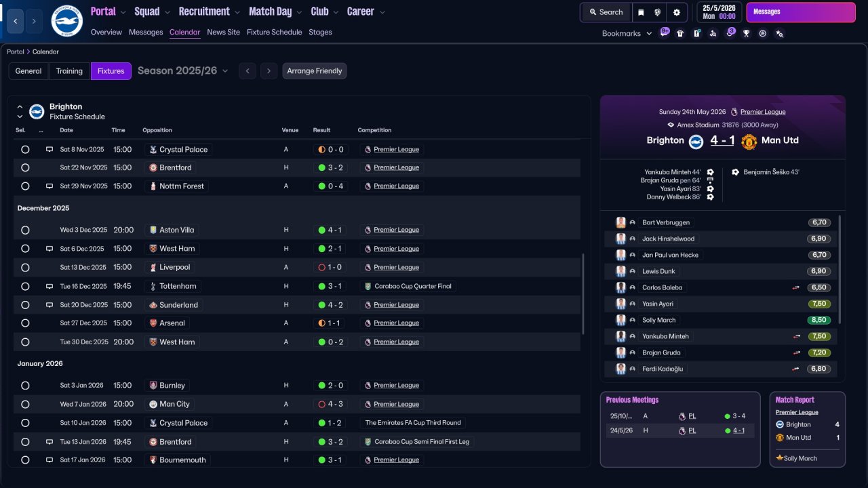The image size is (868, 488).
Task: Open the Club dropdown menu
Action: [x=325, y=12]
